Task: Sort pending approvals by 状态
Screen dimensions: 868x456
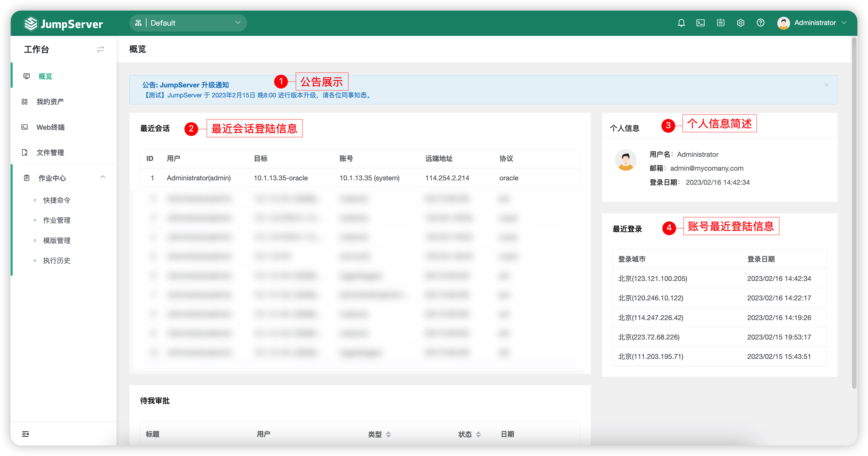Action: (478, 435)
